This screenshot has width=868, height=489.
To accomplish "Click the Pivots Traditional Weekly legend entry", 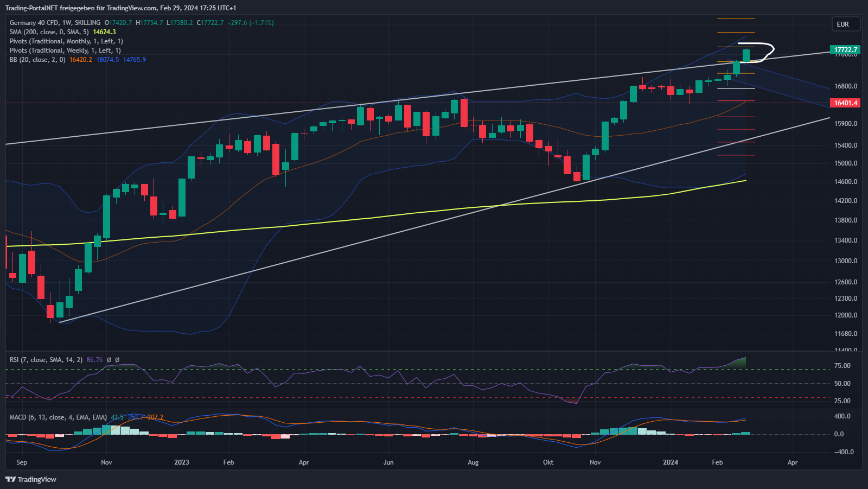I will point(65,50).
